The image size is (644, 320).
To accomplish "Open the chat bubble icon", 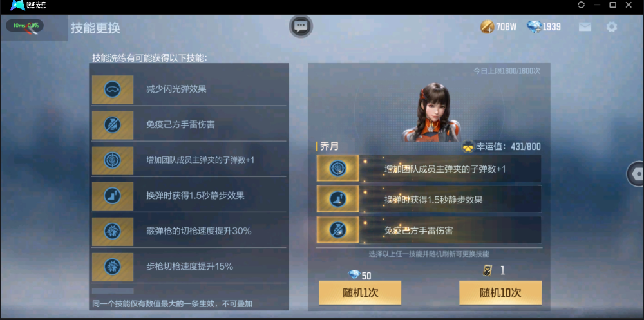I will tap(301, 26).
